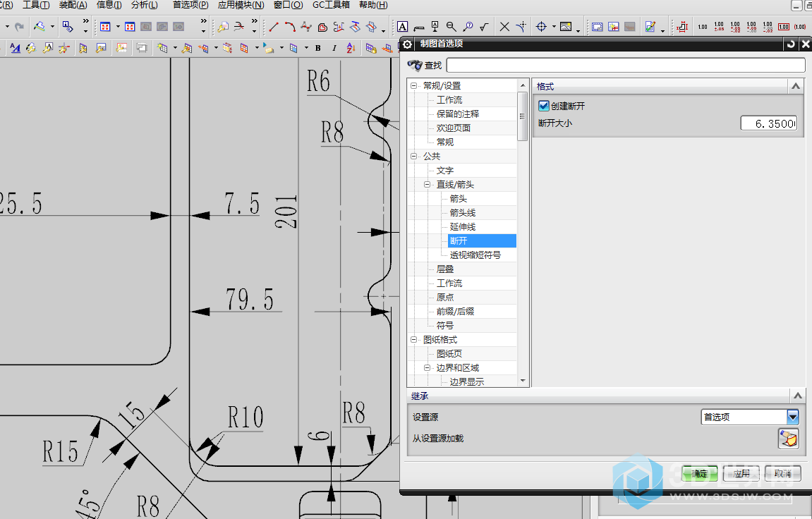Click the surface finish symbol icon
The width and height of the screenshot is (812, 519).
(485, 26)
